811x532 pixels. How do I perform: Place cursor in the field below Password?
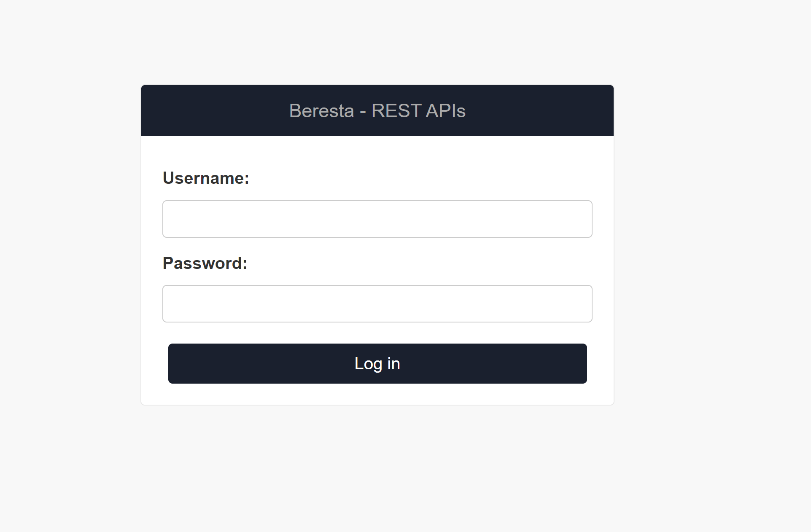click(x=377, y=304)
